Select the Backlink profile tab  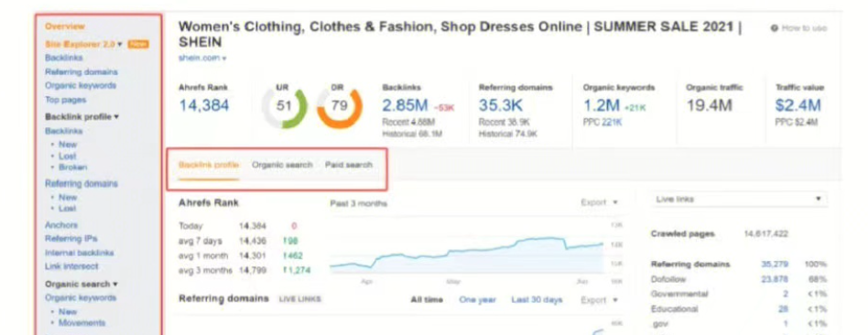point(209,165)
